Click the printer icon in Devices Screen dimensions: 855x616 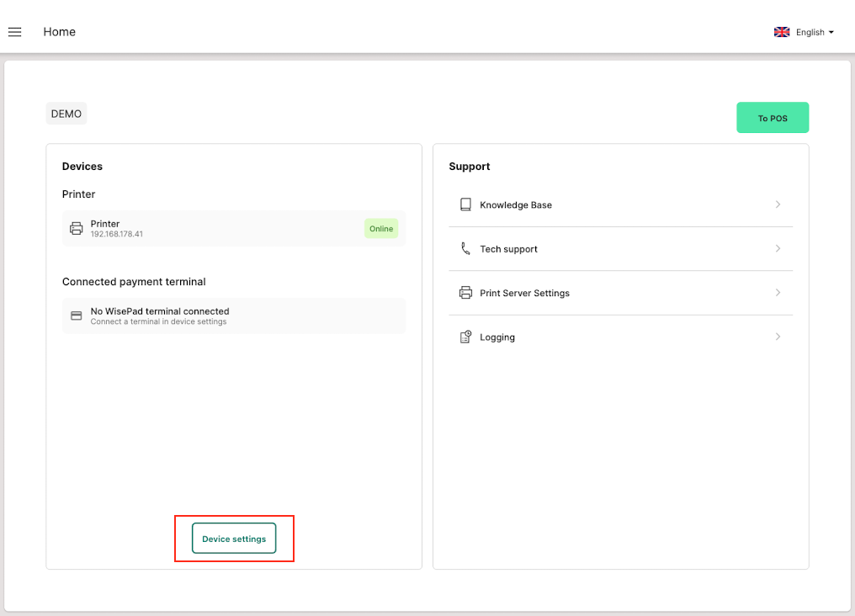[x=76, y=228]
